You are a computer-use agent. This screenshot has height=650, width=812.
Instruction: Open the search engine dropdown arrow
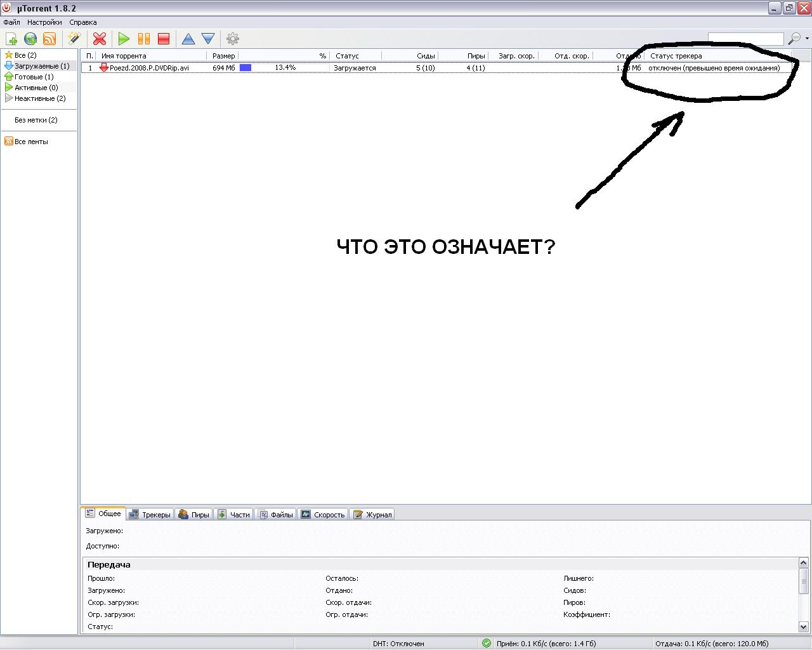click(x=807, y=39)
